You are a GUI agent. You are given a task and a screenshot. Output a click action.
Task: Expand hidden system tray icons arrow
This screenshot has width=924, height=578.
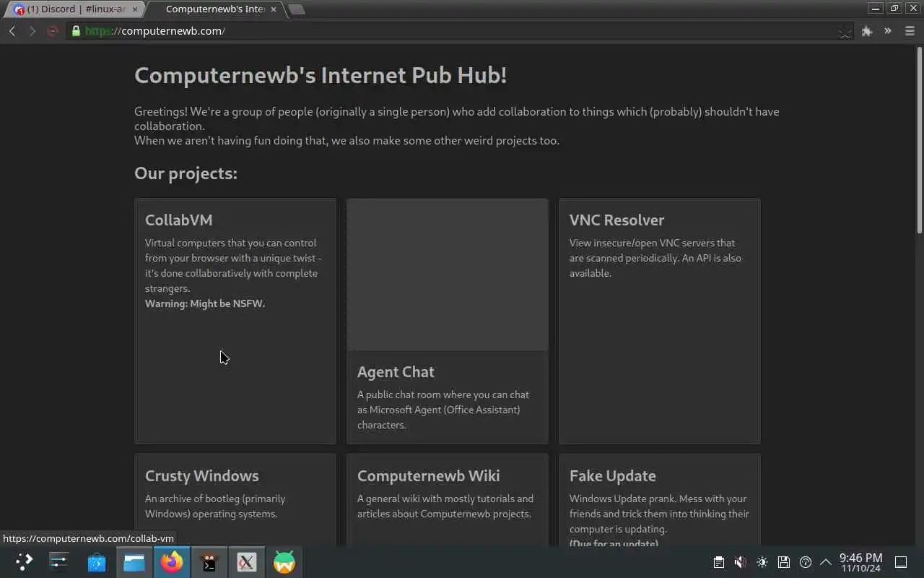(x=826, y=562)
